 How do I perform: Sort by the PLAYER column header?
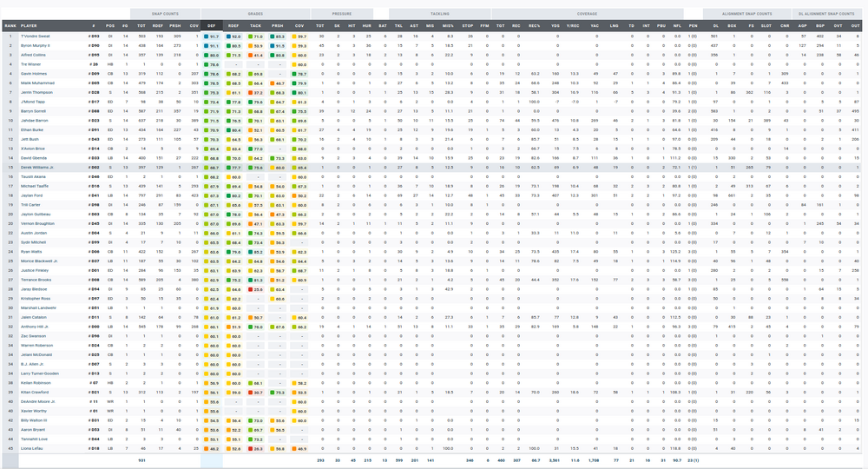pos(30,26)
